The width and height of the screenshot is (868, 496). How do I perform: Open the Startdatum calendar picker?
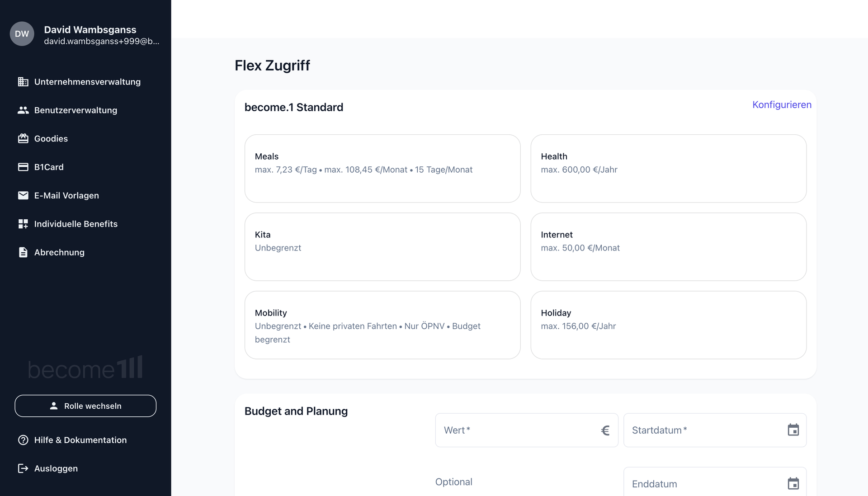point(793,430)
